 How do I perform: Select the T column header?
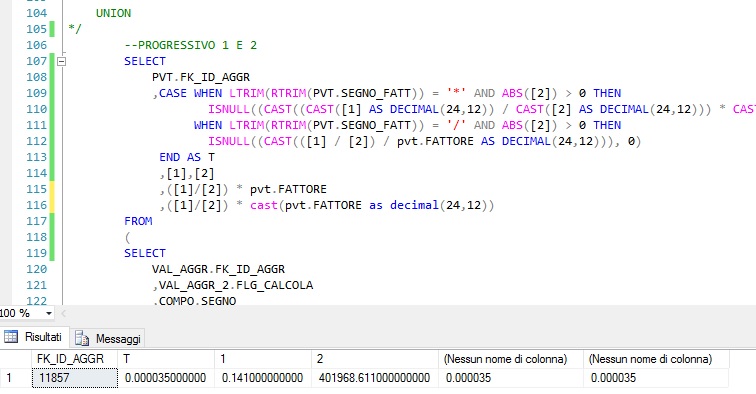click(166, 359)
